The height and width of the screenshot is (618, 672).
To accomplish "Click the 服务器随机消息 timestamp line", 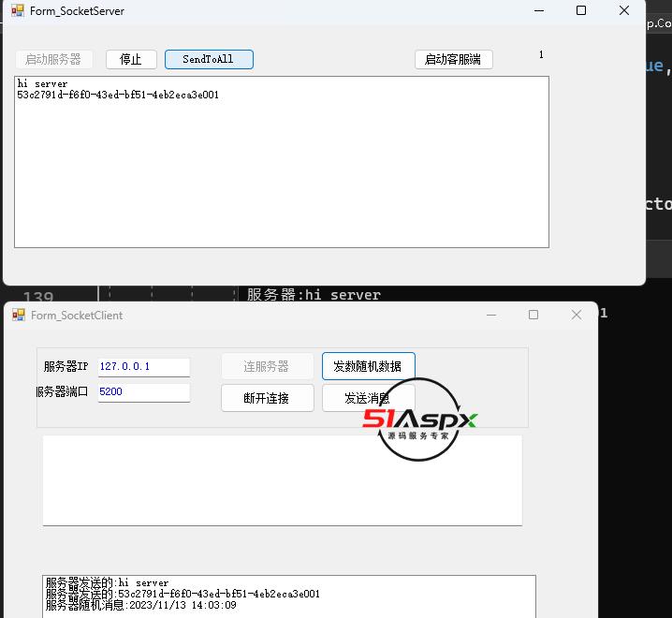I will tap(140, 605).
